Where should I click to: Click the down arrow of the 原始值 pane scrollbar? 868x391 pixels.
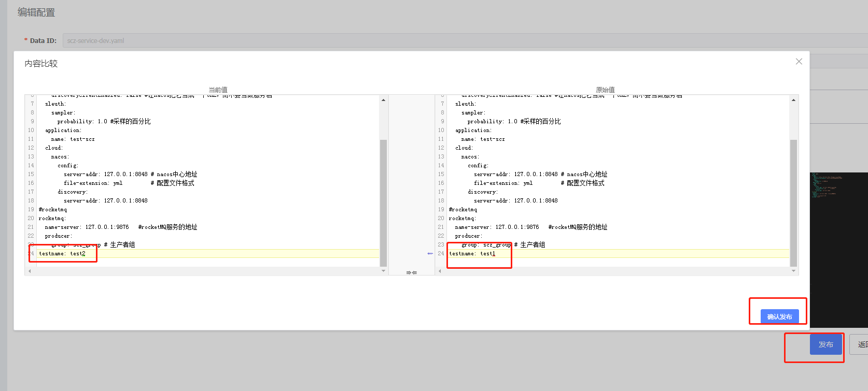[x=793, y=270]
